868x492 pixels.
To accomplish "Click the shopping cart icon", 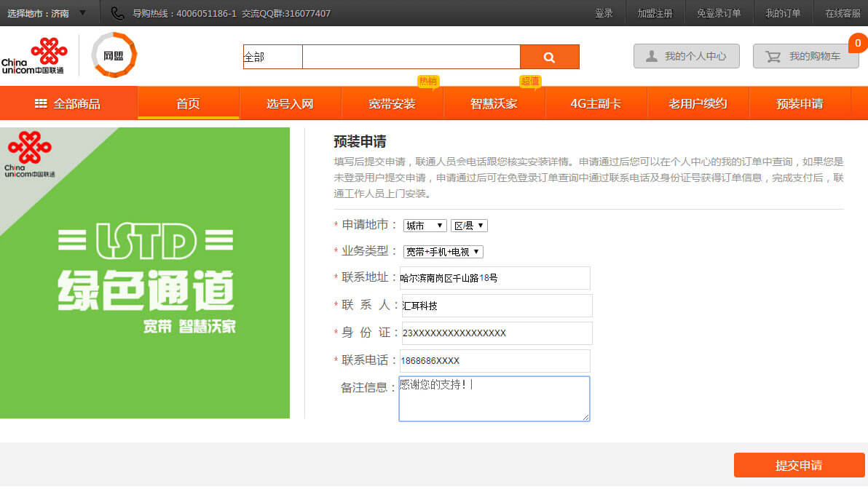I will (773, 57).
